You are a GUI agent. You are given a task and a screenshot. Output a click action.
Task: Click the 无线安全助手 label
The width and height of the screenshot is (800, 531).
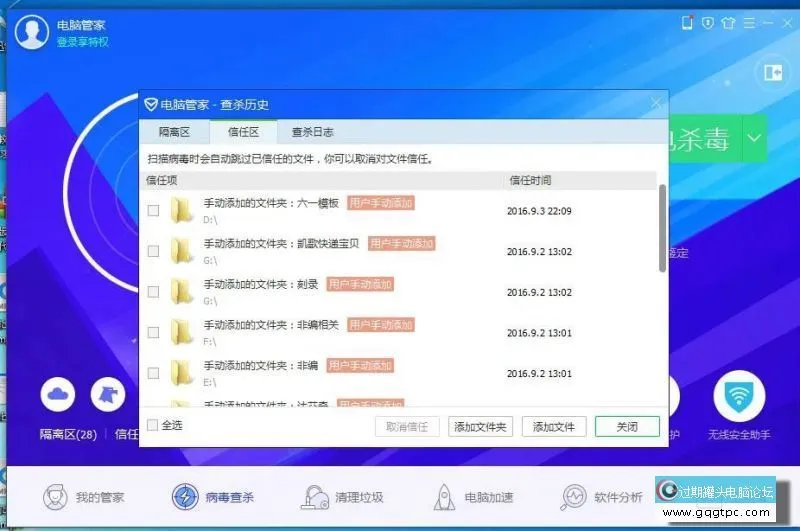coord(739,435)
